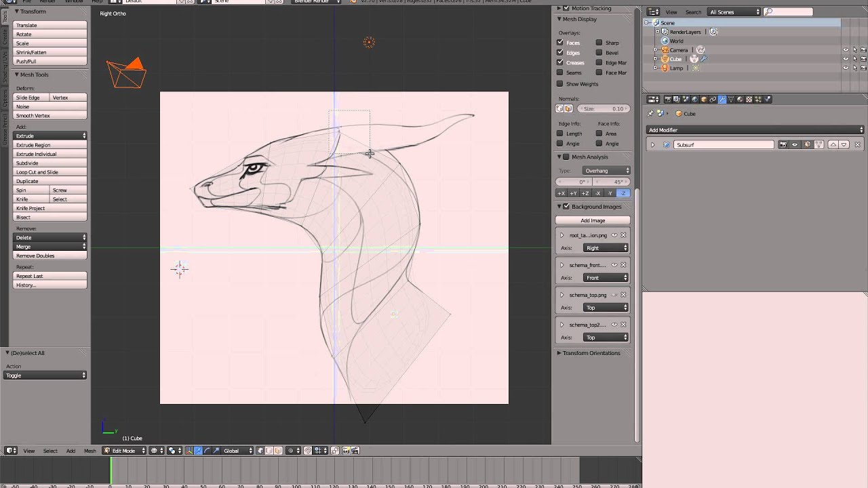Open the Object Data triangle icon
Screen dimensions: 868x488
coord(731,99)
